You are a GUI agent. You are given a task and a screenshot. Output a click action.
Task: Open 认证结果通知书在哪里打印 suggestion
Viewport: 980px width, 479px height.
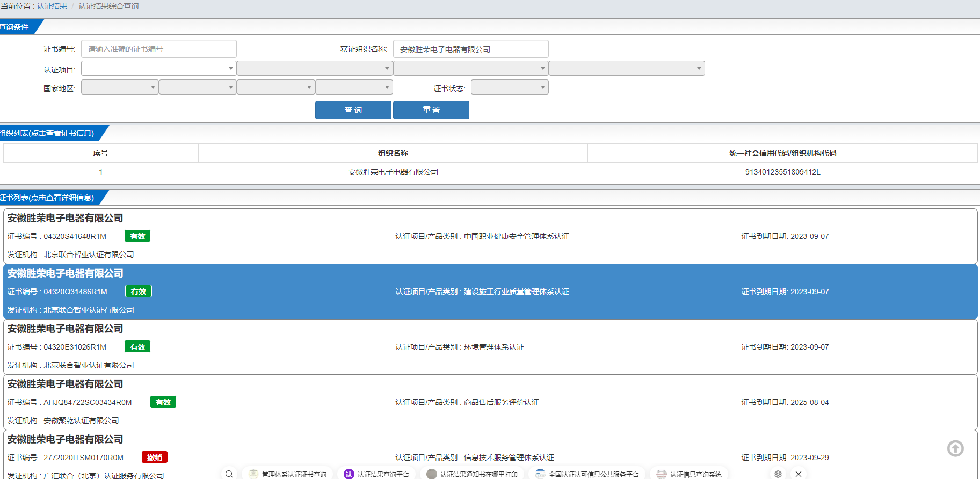pos(472,474)
